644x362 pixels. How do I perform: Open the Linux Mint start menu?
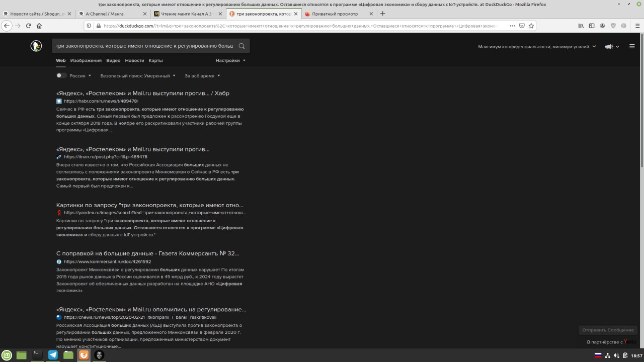tap(7, 355)
